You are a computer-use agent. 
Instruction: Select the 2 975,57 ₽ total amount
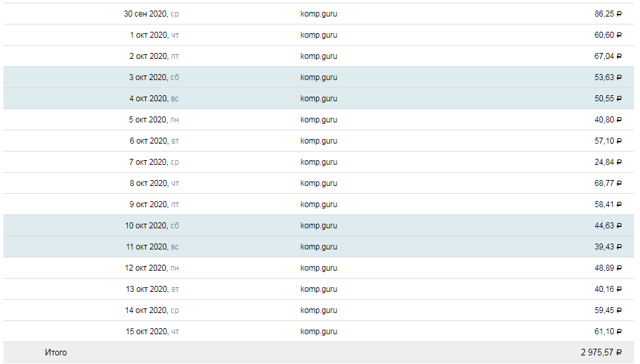tap(602, 353)
